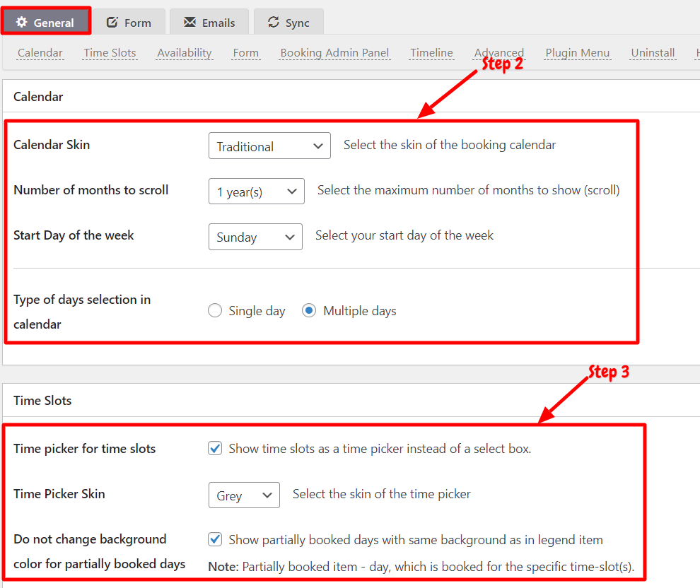Click the 'Note: Partially booked item' description text
700x588 pixels.
click(x=421, y=567)
